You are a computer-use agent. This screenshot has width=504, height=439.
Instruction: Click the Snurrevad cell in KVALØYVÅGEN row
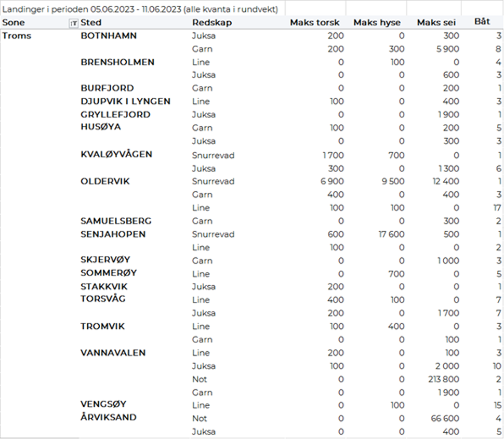tap(213, 155)
